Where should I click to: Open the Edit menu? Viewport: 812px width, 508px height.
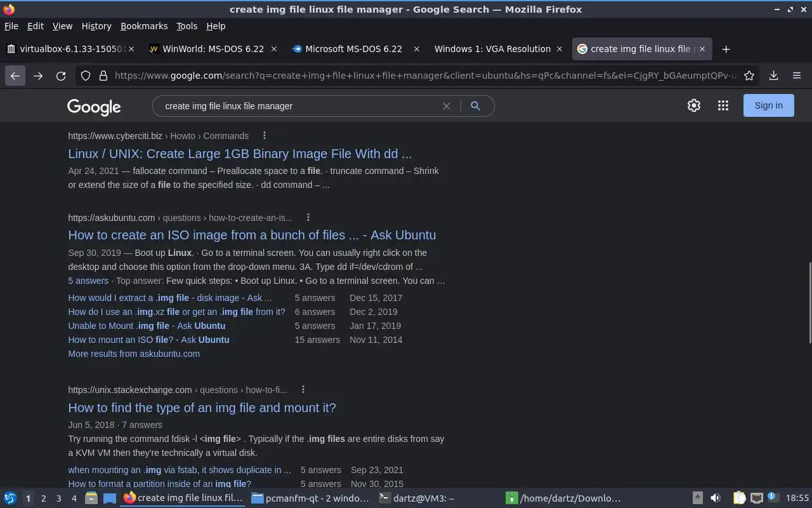[36, 26]
